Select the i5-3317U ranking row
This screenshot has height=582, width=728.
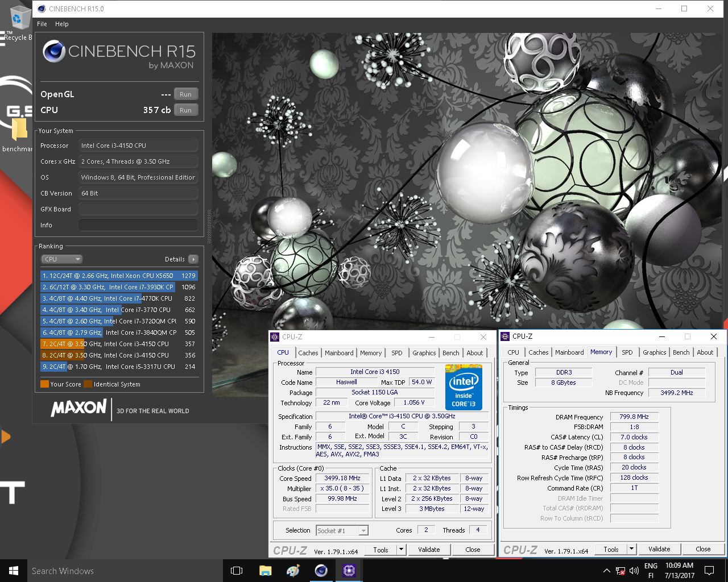click(x=119, y=367)
